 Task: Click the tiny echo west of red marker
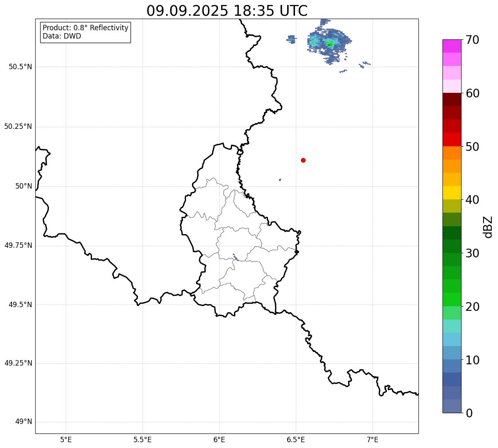pos(280,179)
